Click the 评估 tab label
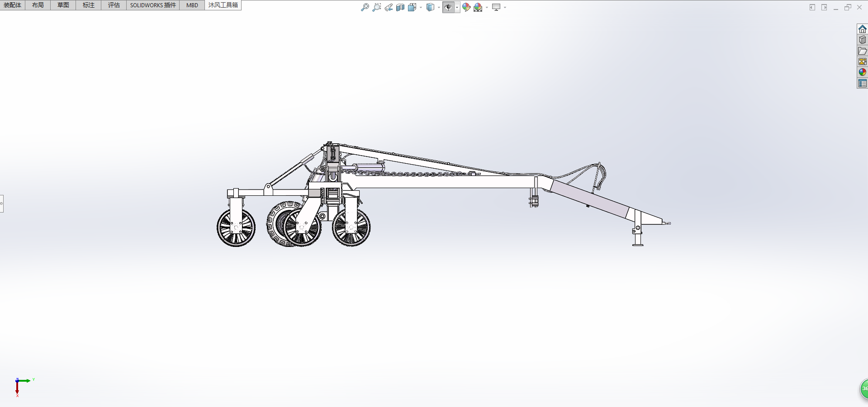The height and width of the screenshot is (407, 868). point(114,5)
